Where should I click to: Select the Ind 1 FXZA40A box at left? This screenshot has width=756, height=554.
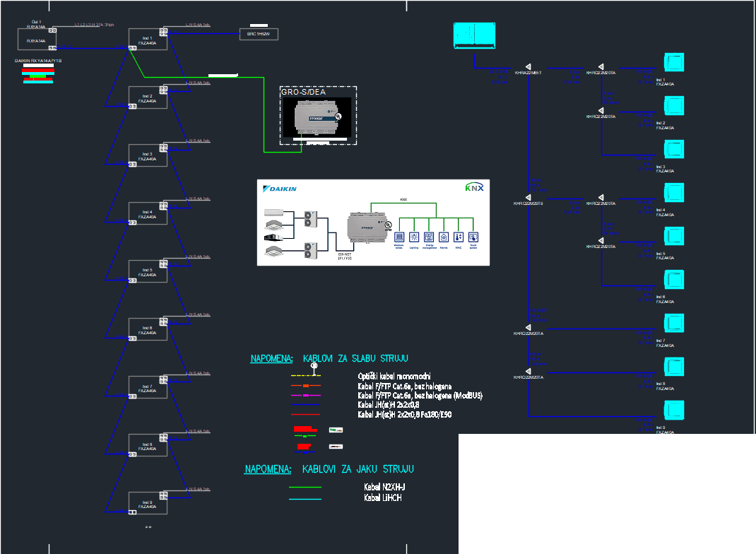[148, 40]
